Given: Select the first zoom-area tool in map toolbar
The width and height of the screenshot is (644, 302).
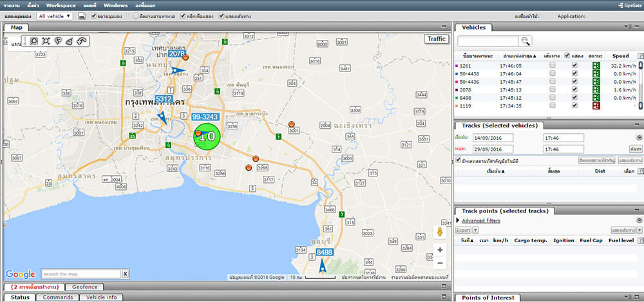Looking at the screenshot, I should click(x=33, y=41).
